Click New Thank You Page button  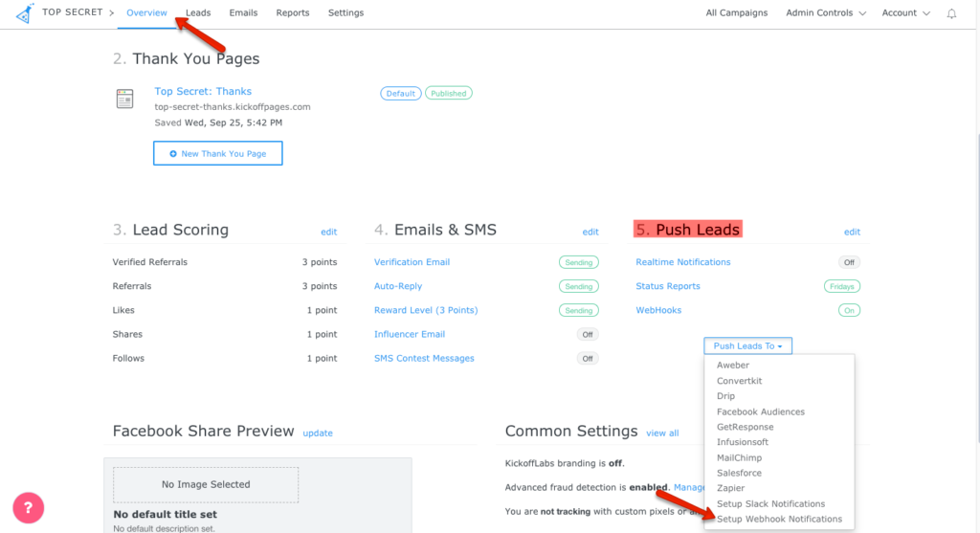[x=217, y=153]
